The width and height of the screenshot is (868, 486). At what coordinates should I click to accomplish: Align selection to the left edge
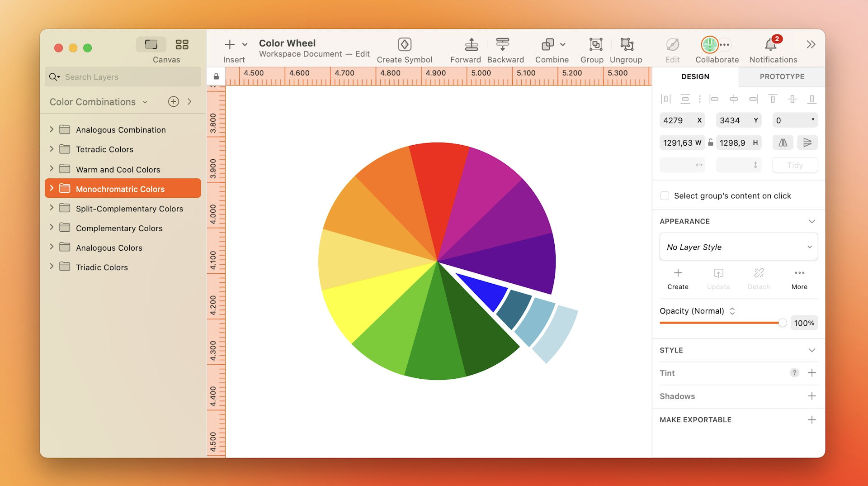coord(714,99)
